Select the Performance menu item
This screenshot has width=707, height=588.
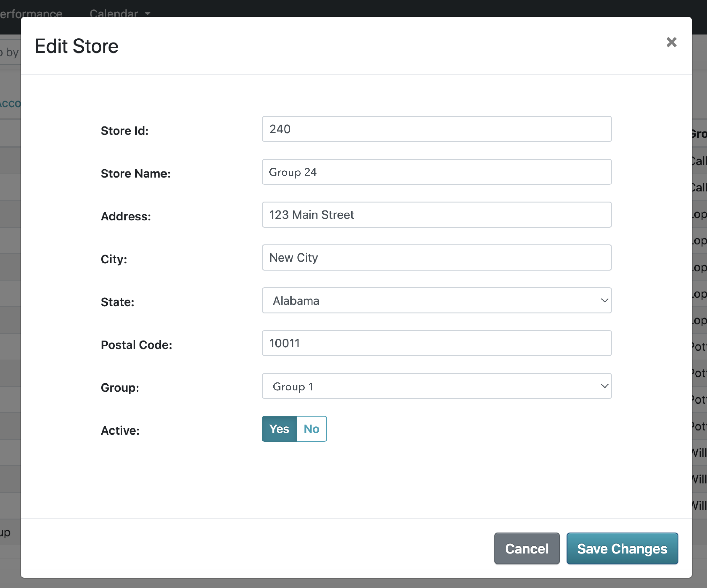[x=31, y=14]
